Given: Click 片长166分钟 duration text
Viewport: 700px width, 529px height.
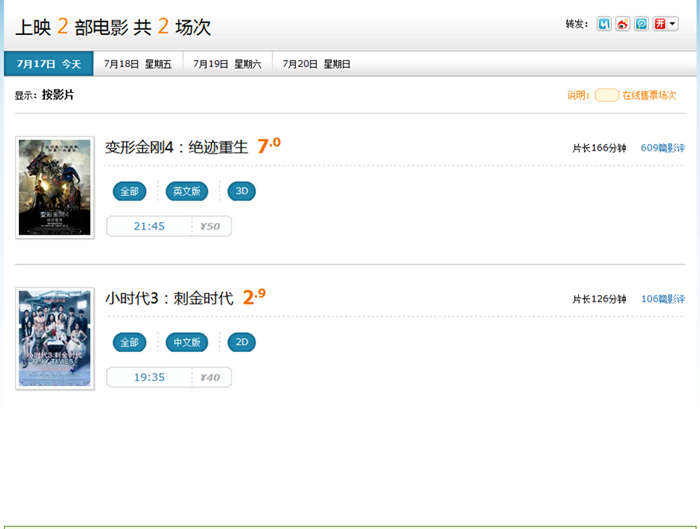Looking at the screenshot, I should 599,148.
